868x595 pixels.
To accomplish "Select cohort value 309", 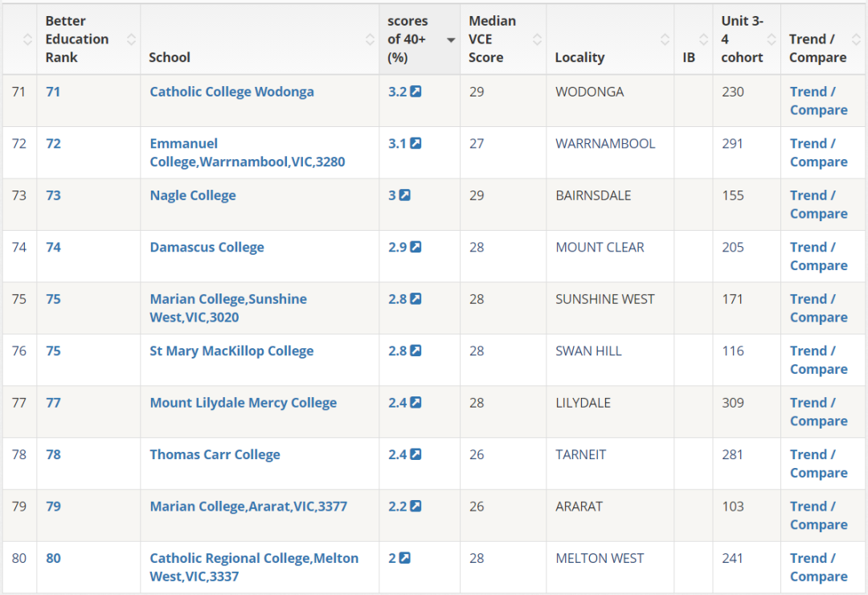I will tap(732, 402).
